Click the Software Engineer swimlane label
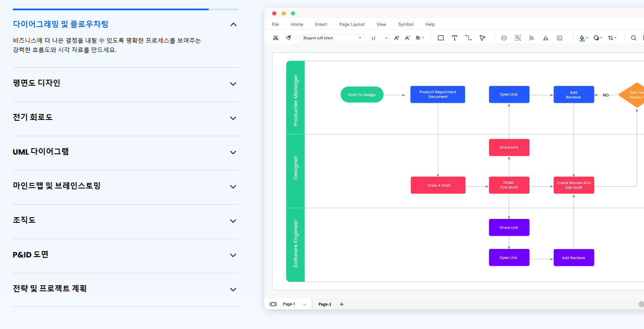Screen dimensions: 644x329 click(296, 244)
